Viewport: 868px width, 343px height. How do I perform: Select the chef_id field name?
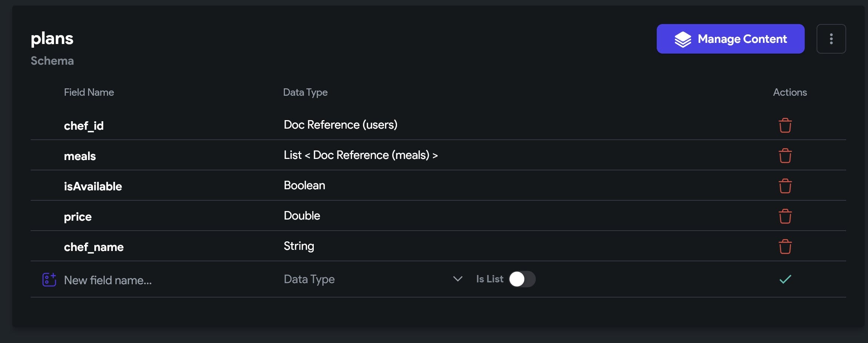(x=84, y=126)
